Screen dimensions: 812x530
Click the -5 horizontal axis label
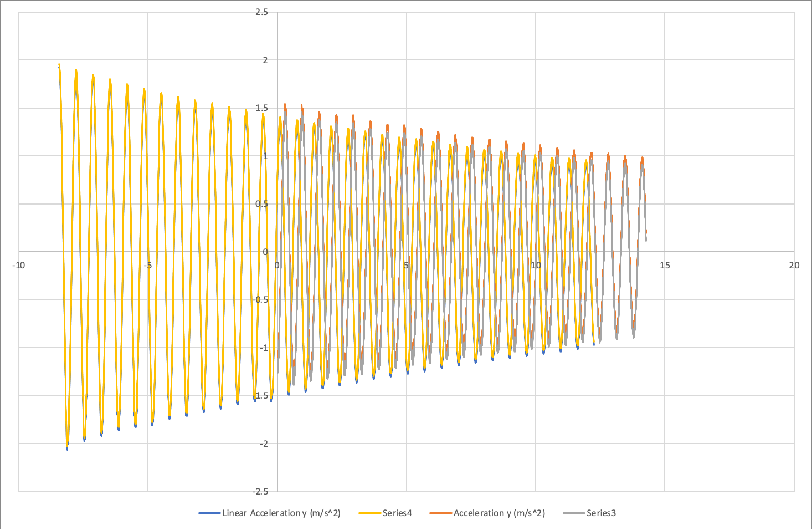pos(147,265)
